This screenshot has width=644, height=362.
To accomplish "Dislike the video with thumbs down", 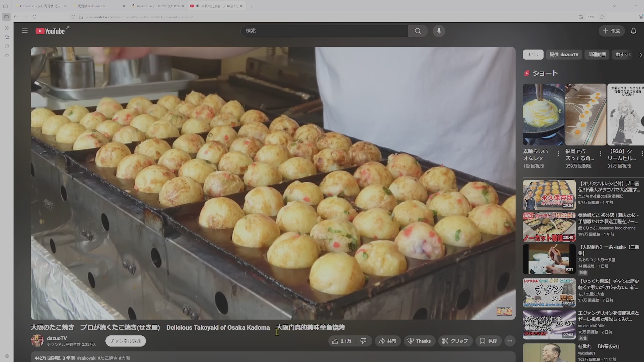I will click(363, 341).
